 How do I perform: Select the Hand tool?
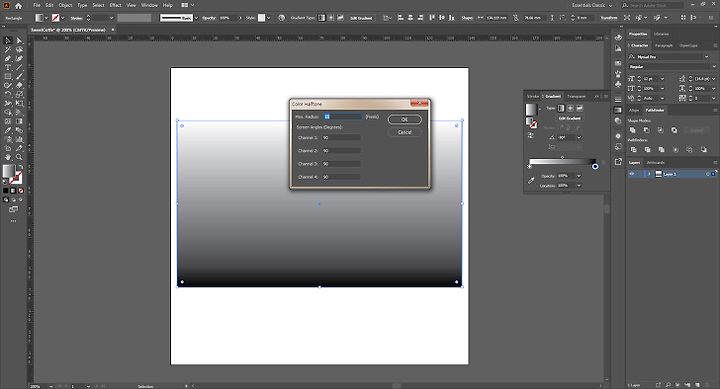tap(8, 158)
